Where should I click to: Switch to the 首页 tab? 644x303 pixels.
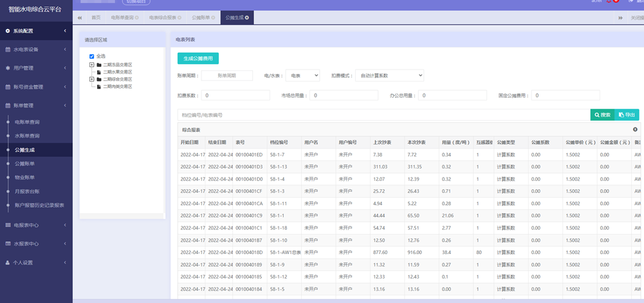tap(96, 17)
